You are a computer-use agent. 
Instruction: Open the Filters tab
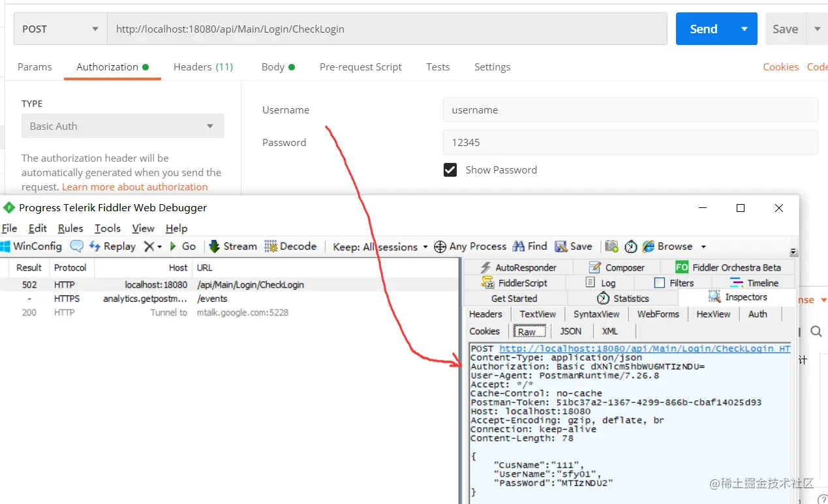[674, 283]
